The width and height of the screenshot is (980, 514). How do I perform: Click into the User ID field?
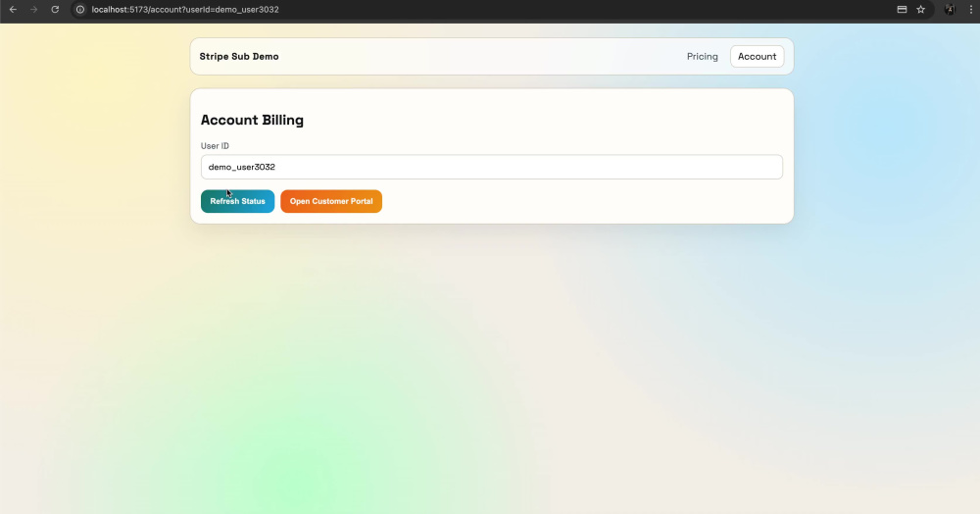[491, 167]
